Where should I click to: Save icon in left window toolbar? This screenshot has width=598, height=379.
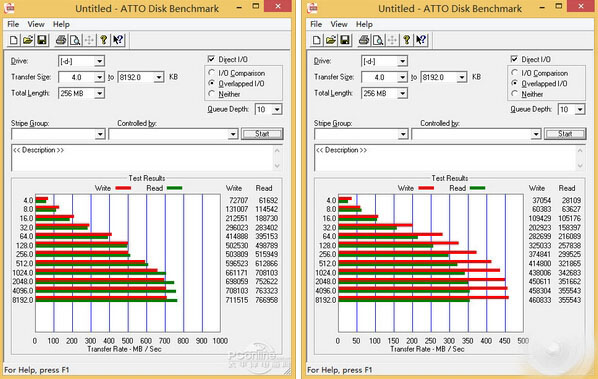point(42,40)
